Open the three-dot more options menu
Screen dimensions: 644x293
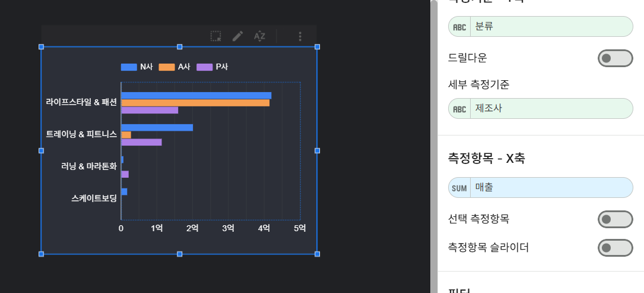(x=300, y=36)
